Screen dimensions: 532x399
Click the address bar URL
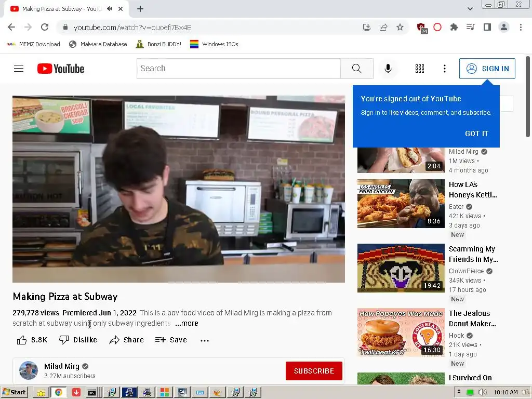pyautogui.click(x=132, y=28)
